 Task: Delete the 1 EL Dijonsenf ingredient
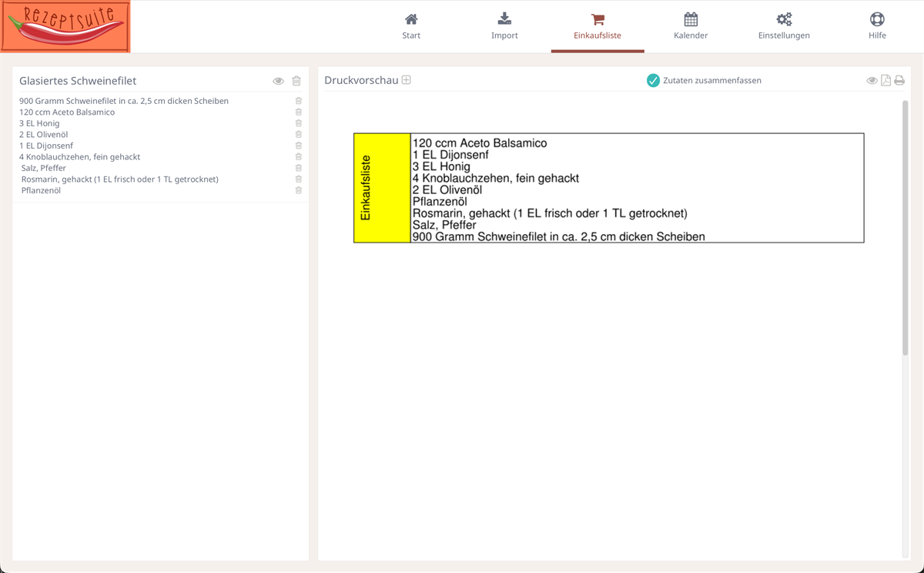[299, 146]
